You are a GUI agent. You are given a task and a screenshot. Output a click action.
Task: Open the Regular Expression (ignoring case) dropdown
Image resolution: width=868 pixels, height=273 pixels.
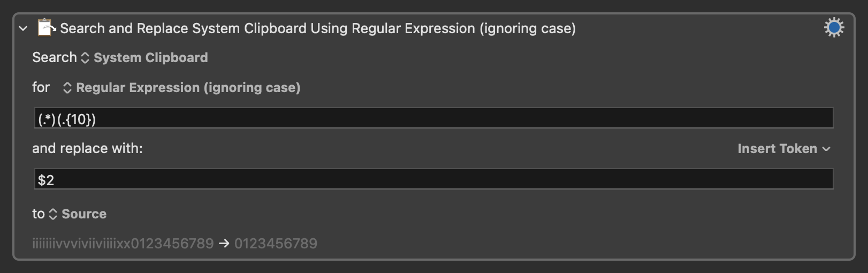[188, 88]
